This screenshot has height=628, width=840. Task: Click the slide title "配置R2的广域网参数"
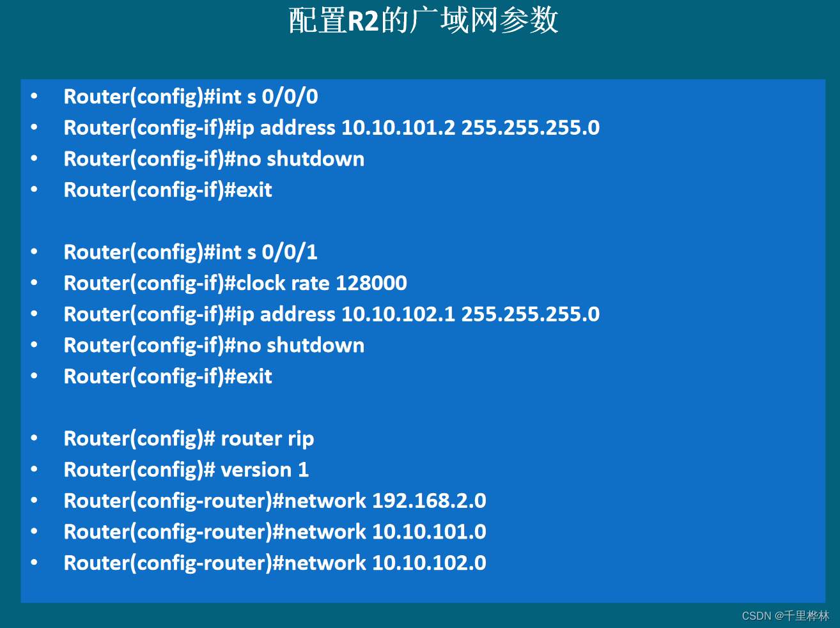pyautogui.click(x=423, y=20)
